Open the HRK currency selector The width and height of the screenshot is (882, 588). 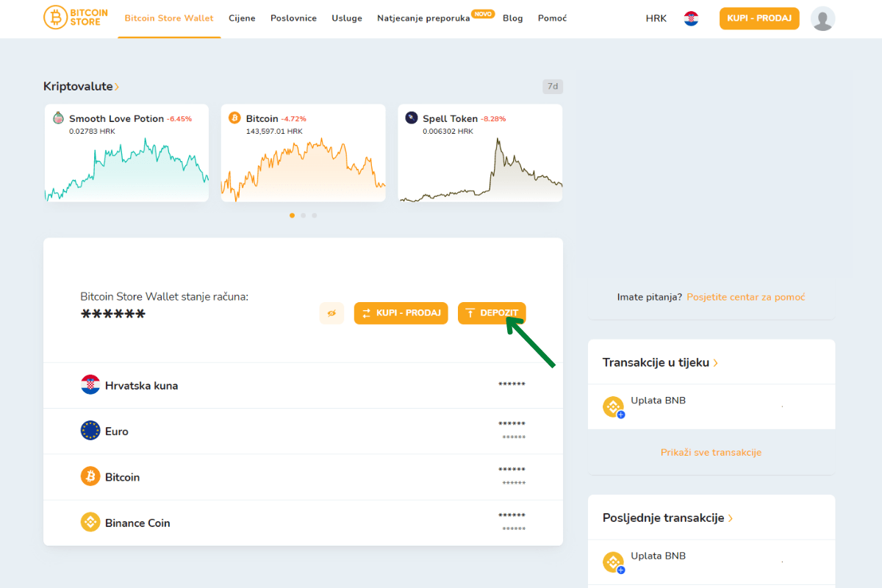tap(656, 18)
